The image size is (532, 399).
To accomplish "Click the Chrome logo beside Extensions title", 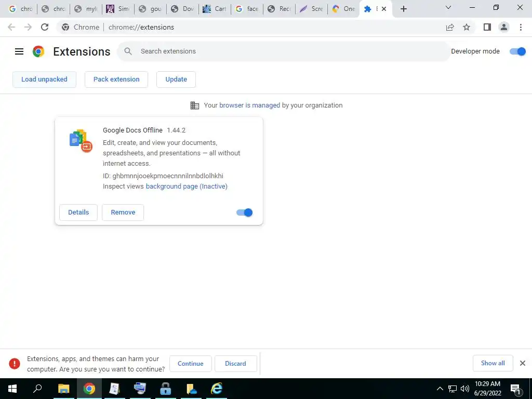I will pos(38,51).
